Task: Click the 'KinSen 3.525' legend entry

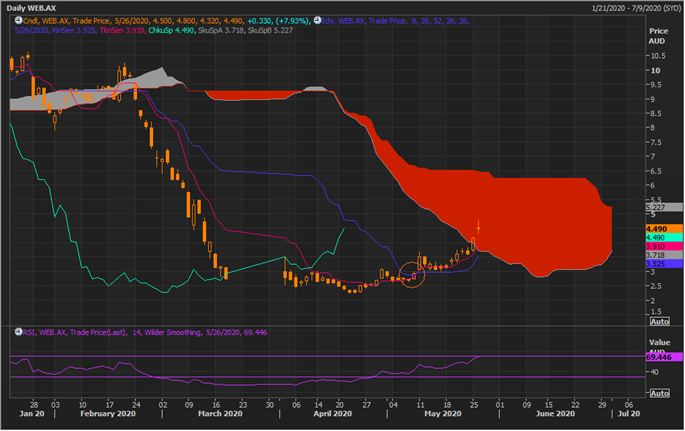Action: 74,30
